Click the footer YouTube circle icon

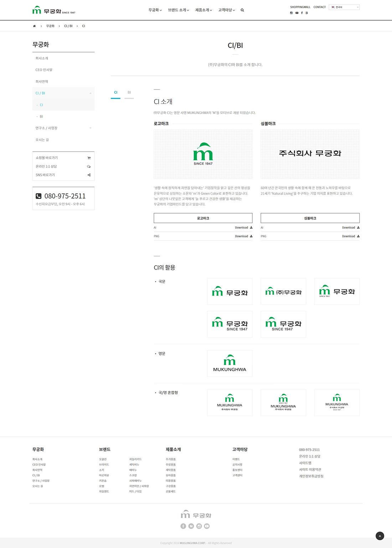(207, 526)
